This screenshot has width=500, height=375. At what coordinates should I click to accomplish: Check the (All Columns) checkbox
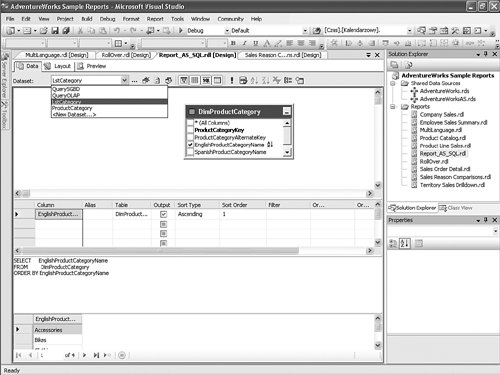point(190,123)
